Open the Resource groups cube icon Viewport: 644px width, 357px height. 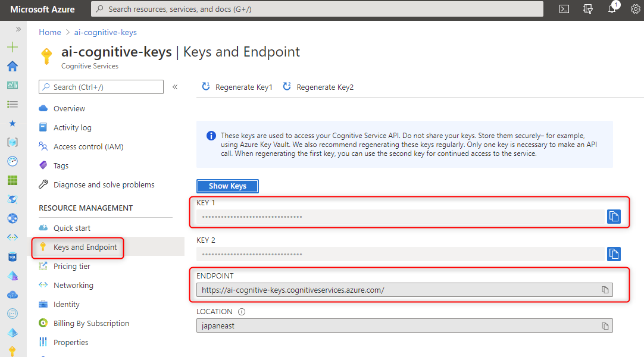pyautogui.click(x=12, y=142)
